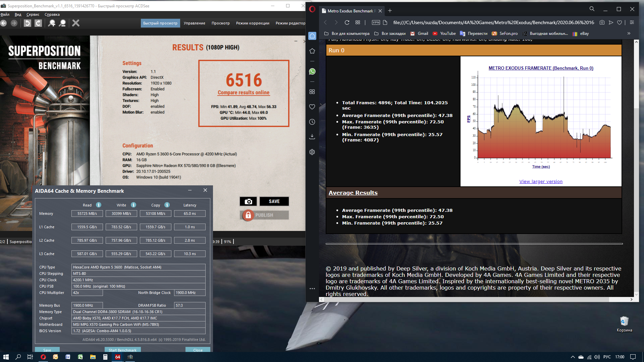Expand the bookmarks bar overflow chevron
The image size is (644, 362).
629,34
